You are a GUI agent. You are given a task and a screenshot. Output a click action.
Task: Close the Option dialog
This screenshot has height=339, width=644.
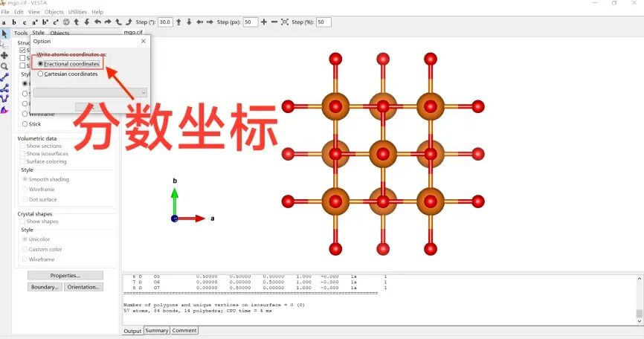[144, 41]
